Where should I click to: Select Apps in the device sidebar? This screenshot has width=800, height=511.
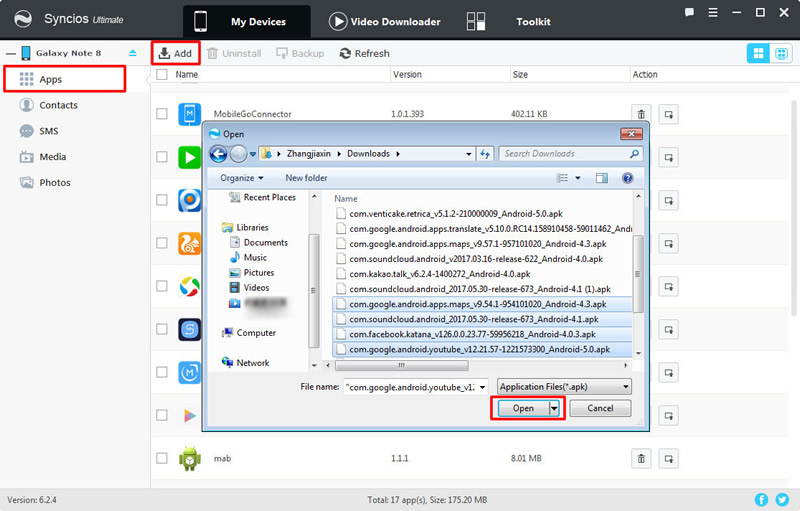point(65,79)
